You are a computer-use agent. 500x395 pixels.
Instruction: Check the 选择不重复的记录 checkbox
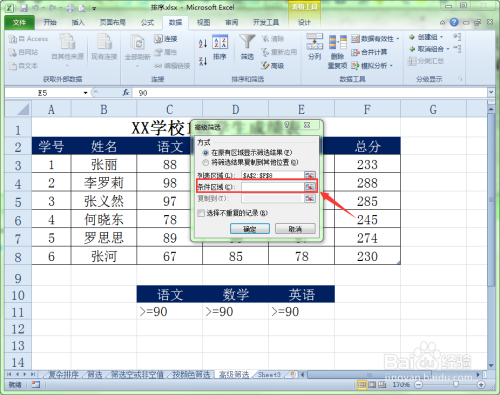tap(201, 213)
